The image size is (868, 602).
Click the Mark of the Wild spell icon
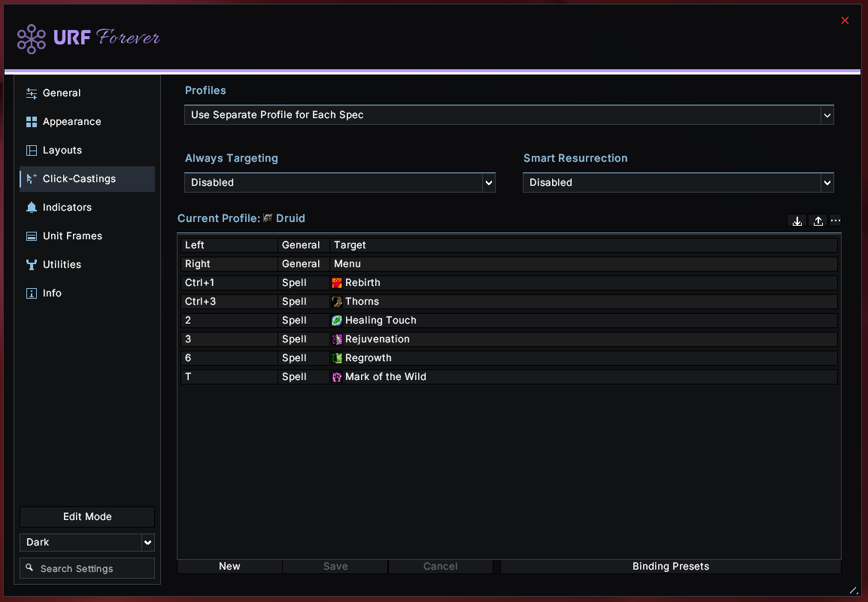pyautogui.click(x=336, y=377)
